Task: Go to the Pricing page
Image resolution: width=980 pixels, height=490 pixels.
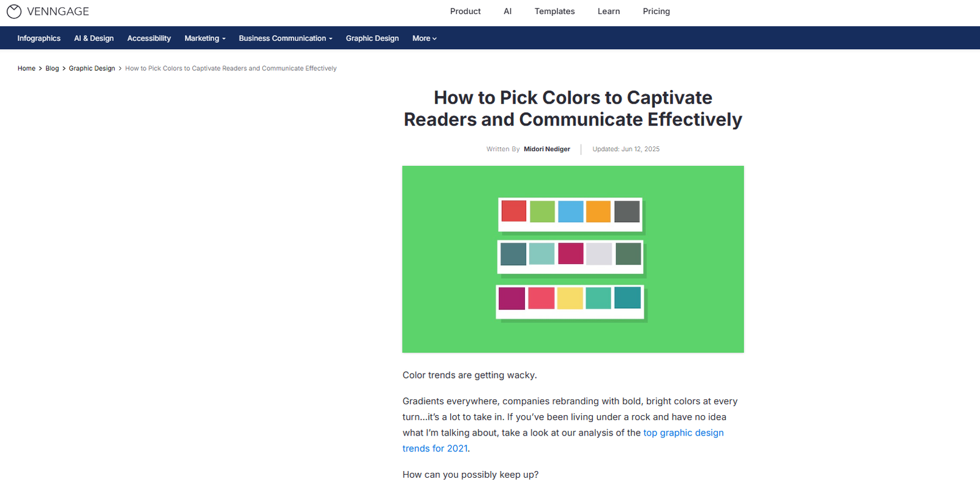Action: (656, 11)
